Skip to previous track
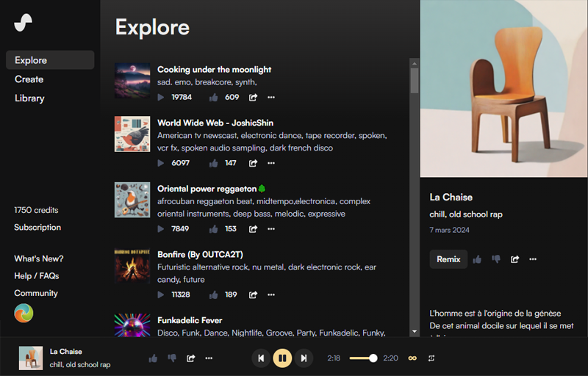This screenshot has width=588, height=376. click(x=261, y=358)
